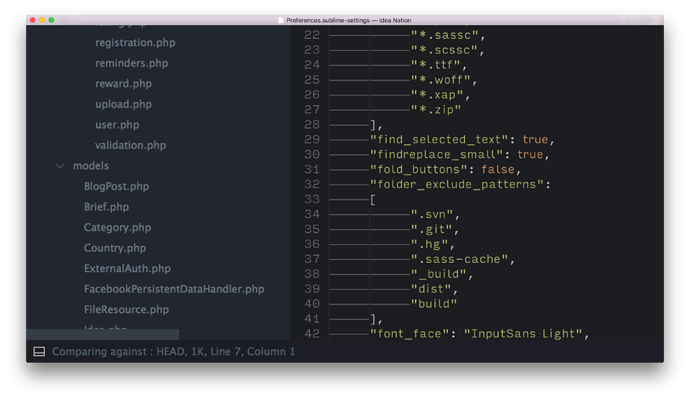
Task: Open user.php file
Action: tap(116, 125)
